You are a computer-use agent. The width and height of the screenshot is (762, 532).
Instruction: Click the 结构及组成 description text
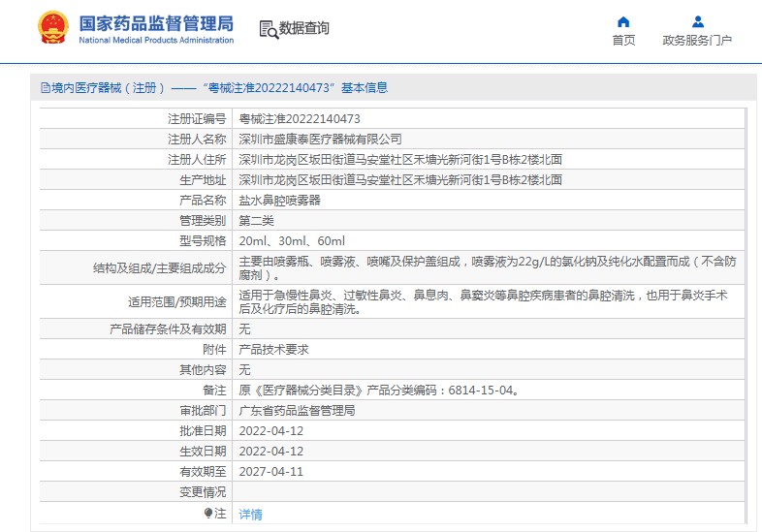488,268
